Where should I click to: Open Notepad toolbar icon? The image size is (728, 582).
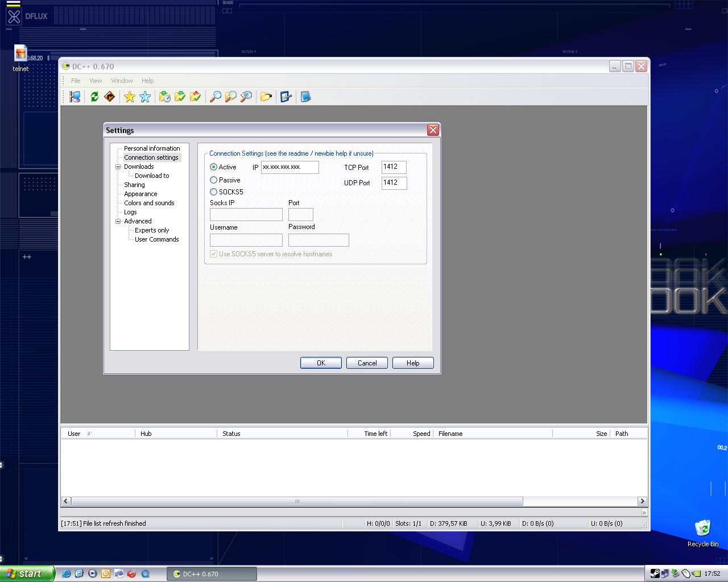click(x=305, y=97)
